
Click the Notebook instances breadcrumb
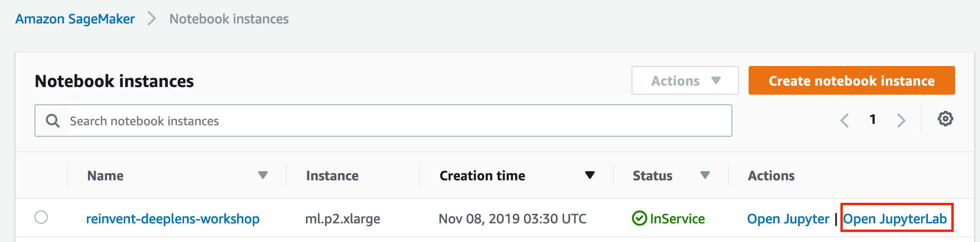[229, 19]
